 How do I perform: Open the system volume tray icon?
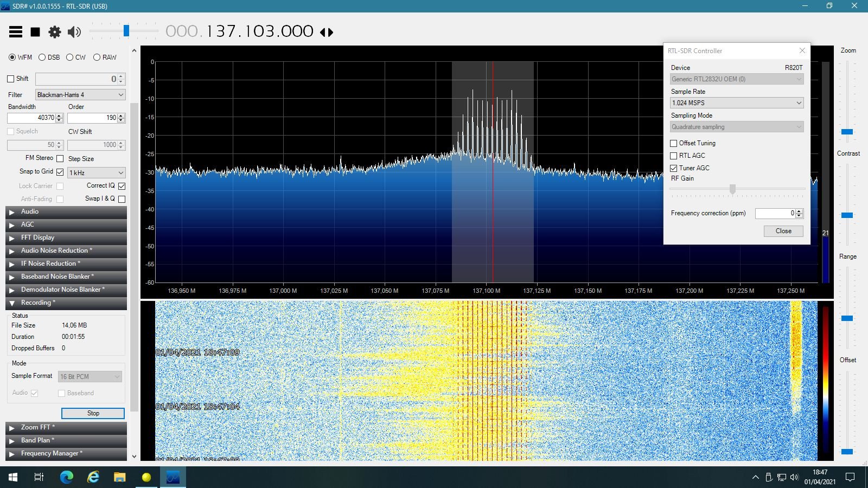794,477
